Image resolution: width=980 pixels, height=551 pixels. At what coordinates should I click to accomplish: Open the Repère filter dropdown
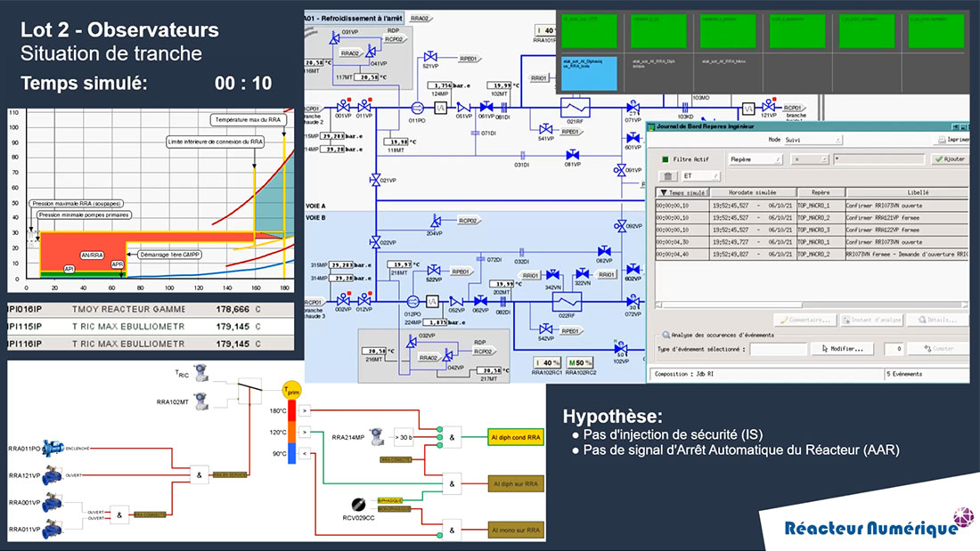755,159
